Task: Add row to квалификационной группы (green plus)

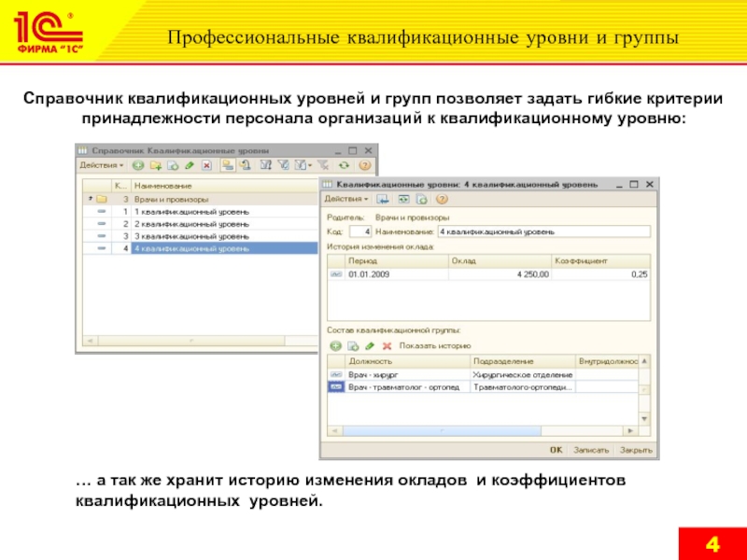Action: click(336, 346)
